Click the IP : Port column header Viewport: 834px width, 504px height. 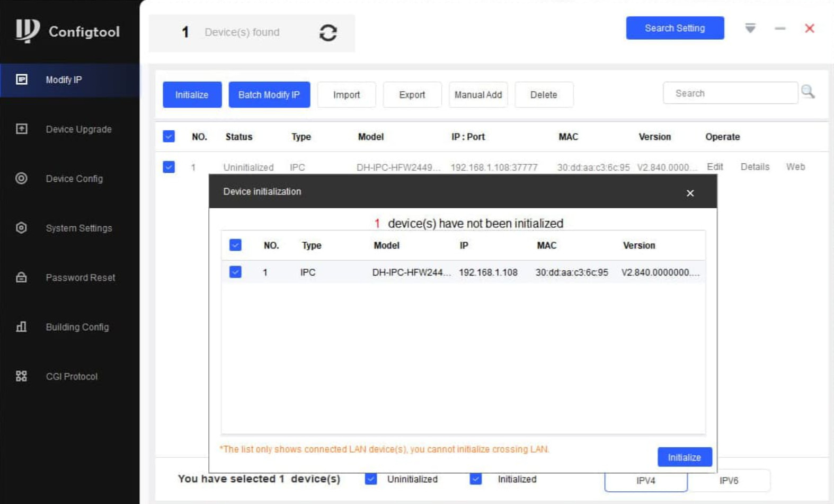(468, 137)
